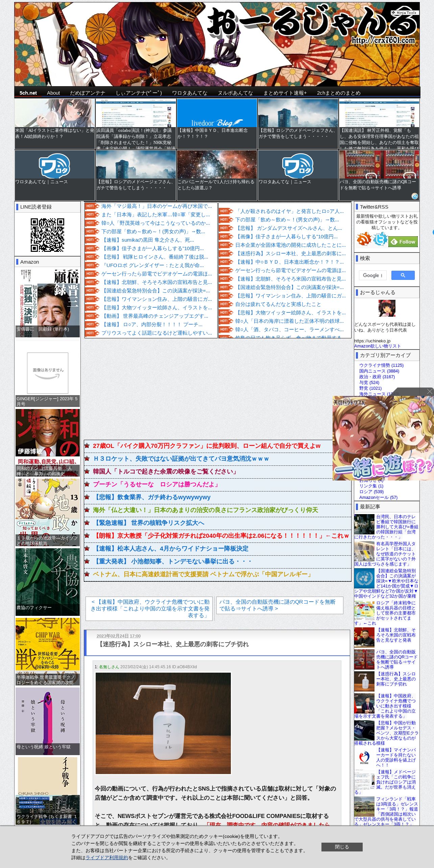This screenshot has height=868, width=434.
Task: Open headline 【悲報】飲食業界、ガチ終わる
Action: (152, 497)
